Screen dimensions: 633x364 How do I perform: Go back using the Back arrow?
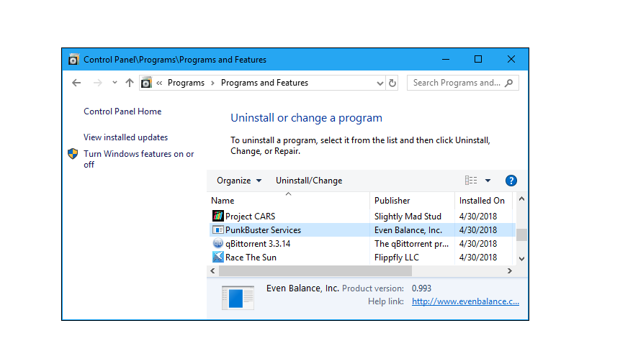(76, 83)
